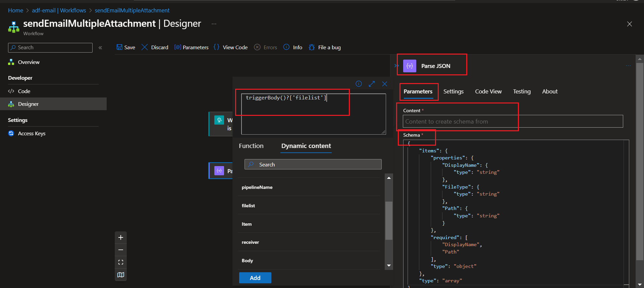The height and width of the screenshot is (288, 644).
Task: Click the Save toolbar icon
Action: pyautogui.click(x=119, y=47)
